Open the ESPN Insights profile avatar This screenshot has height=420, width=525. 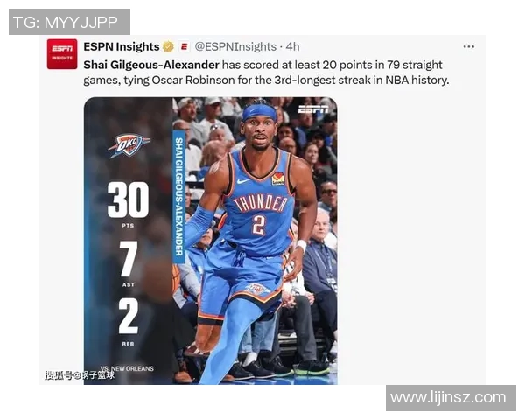[x=62, y=54]
